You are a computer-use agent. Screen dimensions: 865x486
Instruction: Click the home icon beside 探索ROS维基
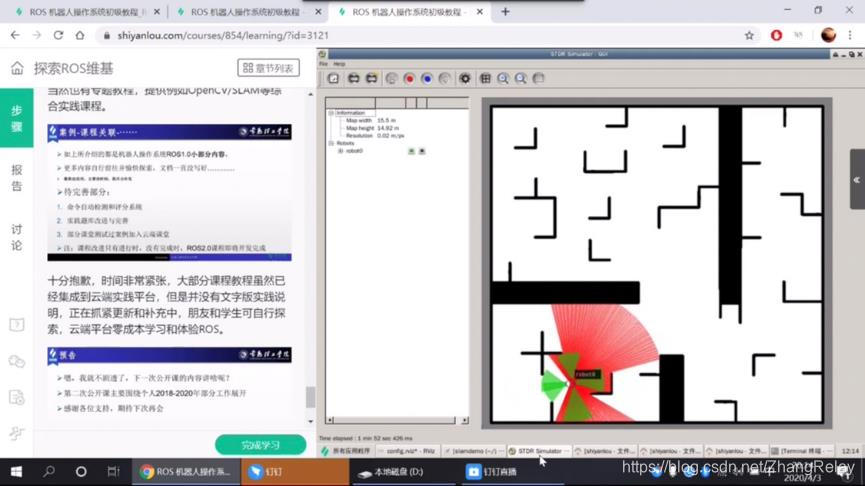(17, 68)
